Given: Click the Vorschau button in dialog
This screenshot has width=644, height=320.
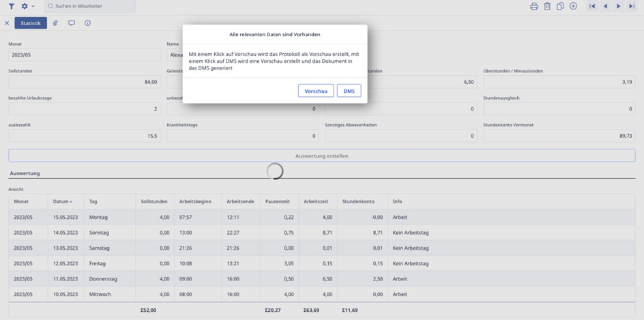Looking at the screenshot, I should tap(316, 91).
